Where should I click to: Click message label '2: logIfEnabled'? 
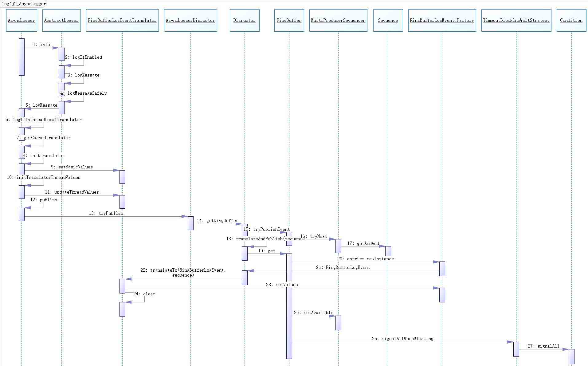[84, 57]
